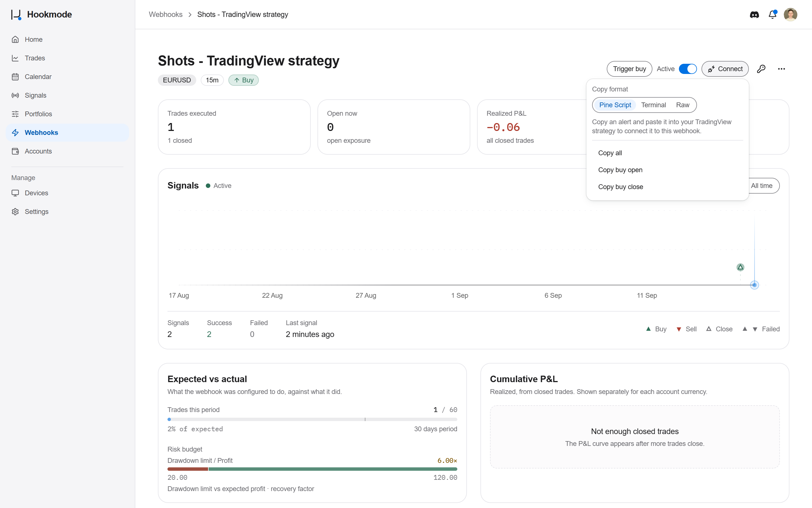This screenshot has height=508, width=812.
Task: Go back to Webhooks breadcrumb
Action: pyautogui.click(x=166, y=14)
